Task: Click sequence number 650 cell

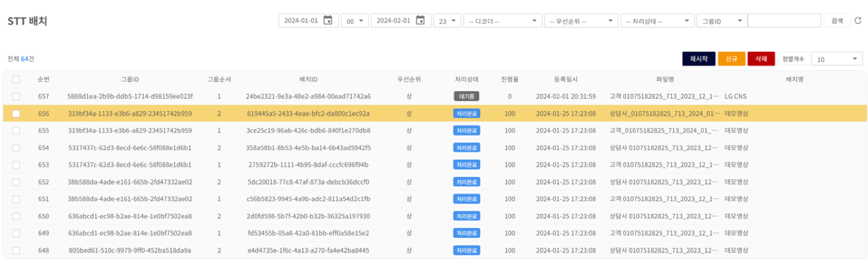Action: click(x=43, y=216)
